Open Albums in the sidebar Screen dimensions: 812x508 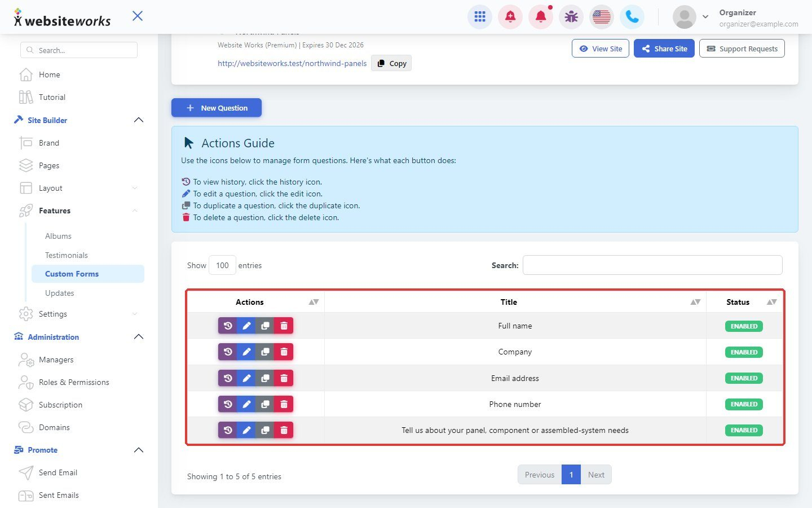pos(58,236)
